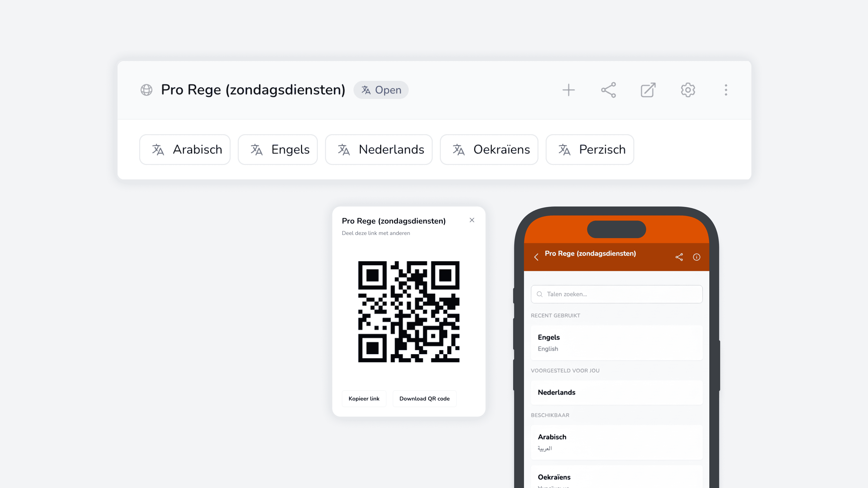Select the Oekraïens language chip

(x=489, y=150)
